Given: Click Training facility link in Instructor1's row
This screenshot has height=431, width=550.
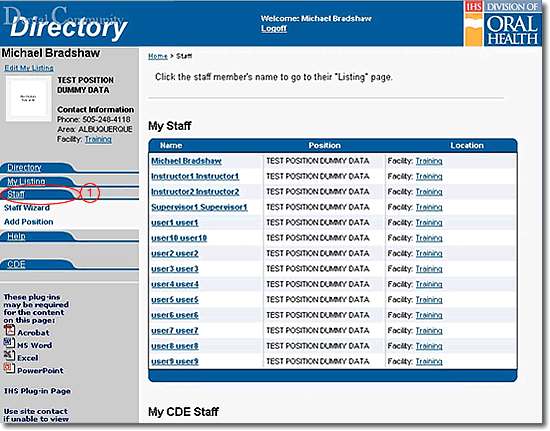Looking at the screenshot, I should pos(429,176).
